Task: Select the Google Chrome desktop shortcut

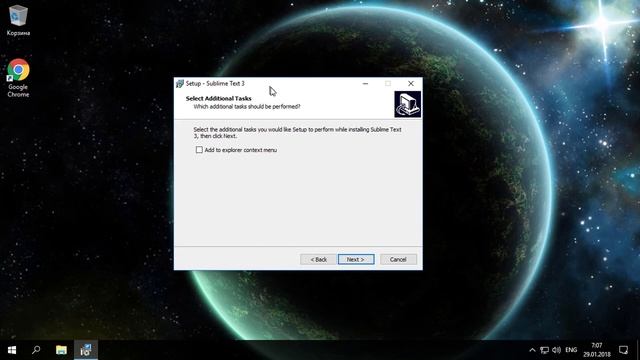Action: (x=18, y=78)
